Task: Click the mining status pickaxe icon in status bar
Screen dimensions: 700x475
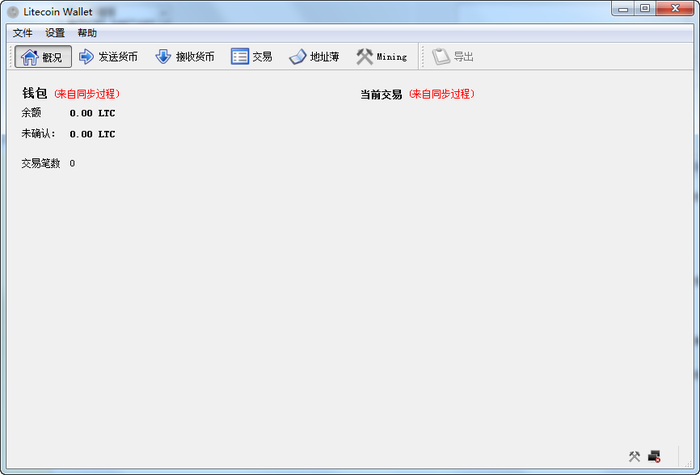Action: [634, 456]
